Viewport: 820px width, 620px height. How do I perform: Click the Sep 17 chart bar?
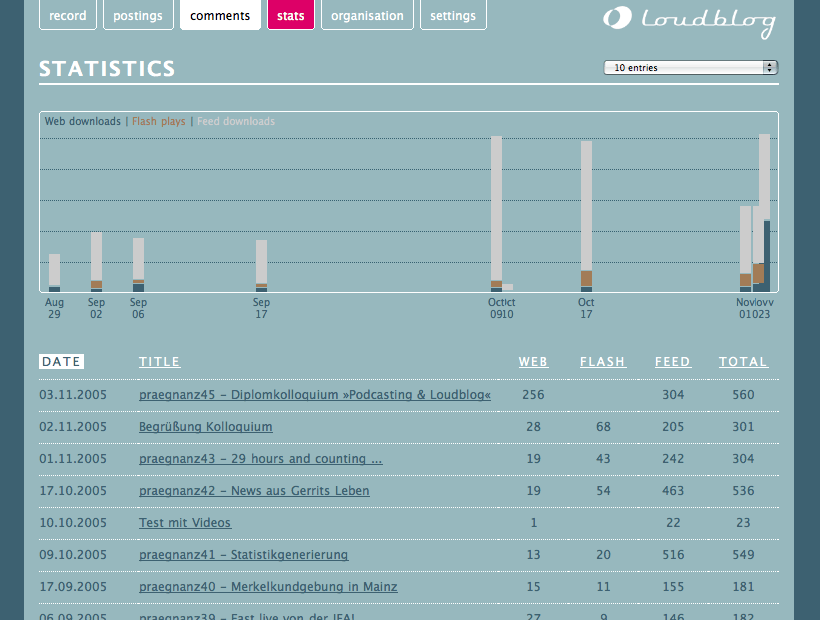[x=261, y=266]
